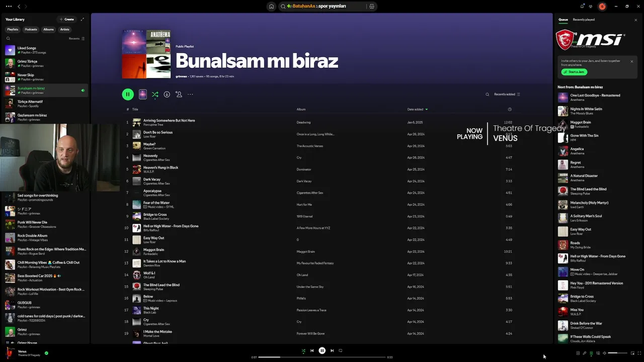Toggle shuffle in playlist action row
Image resolution: width=644 pixels, height=362 pixels.
155,94
